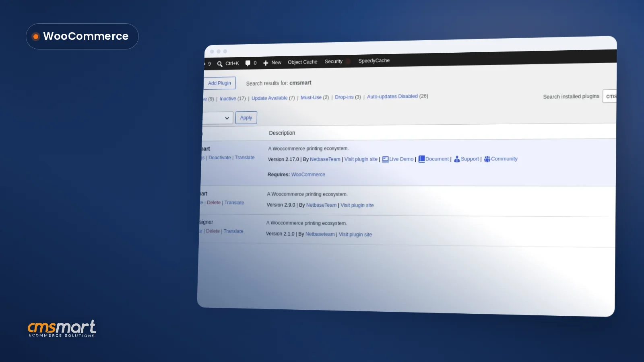
Task: Click Translate in the version 2.17.0 row
Action: point(245,158)
